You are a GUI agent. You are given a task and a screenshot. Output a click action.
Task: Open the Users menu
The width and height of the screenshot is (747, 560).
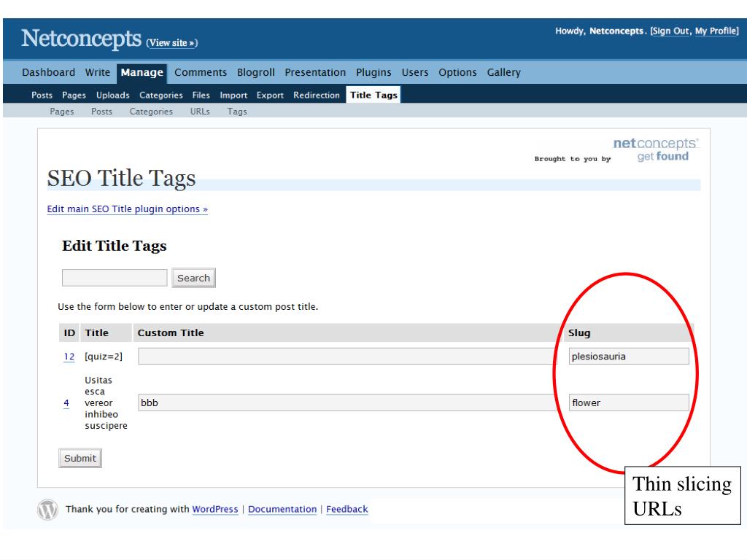[415, 72]
